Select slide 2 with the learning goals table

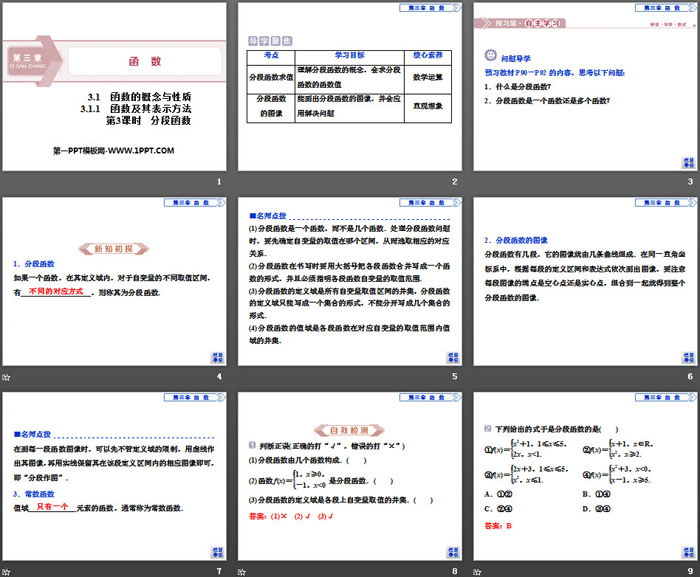click(350, 87)
